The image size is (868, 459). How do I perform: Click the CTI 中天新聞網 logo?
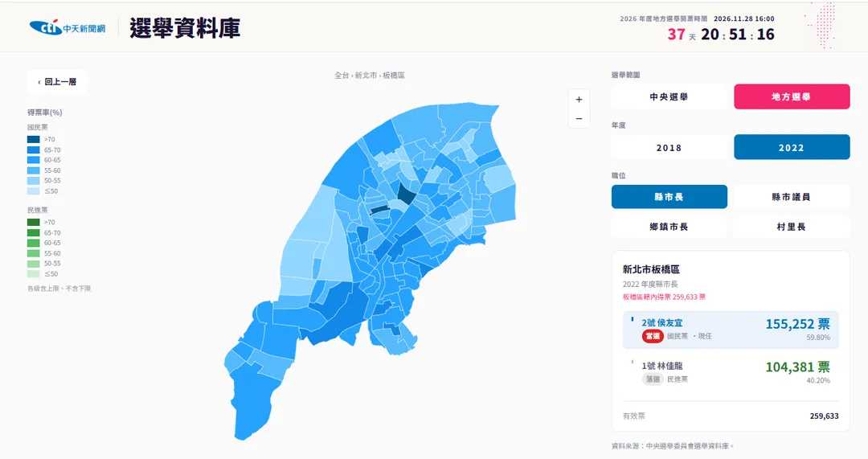click(x=68, y=27)
